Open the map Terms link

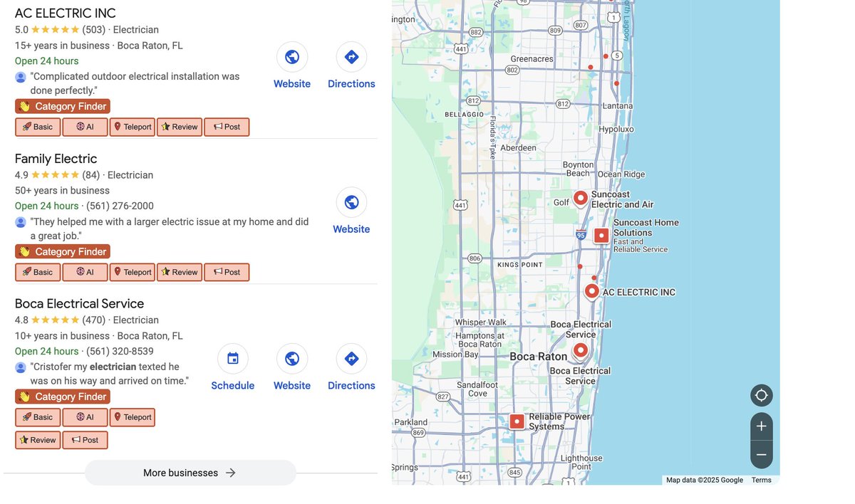[x=762, y=480]
